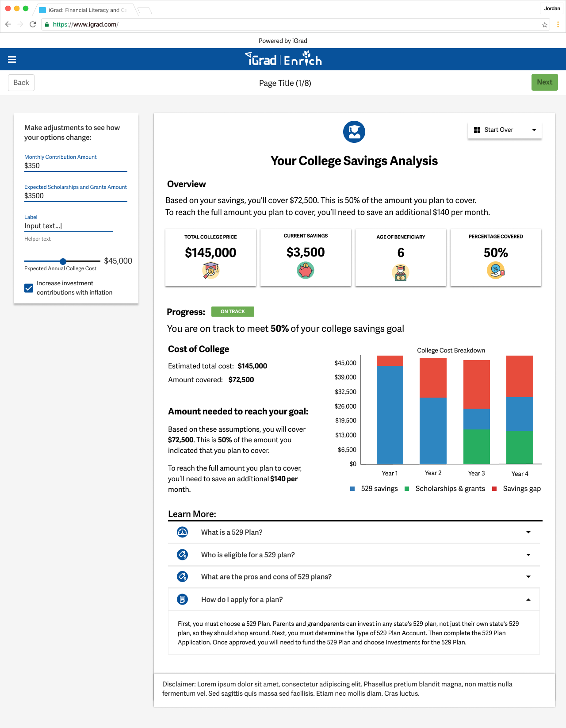Screen dimensions: 566x728
Task: Click the Total College Price icon
Action: [x=211, y=270]
